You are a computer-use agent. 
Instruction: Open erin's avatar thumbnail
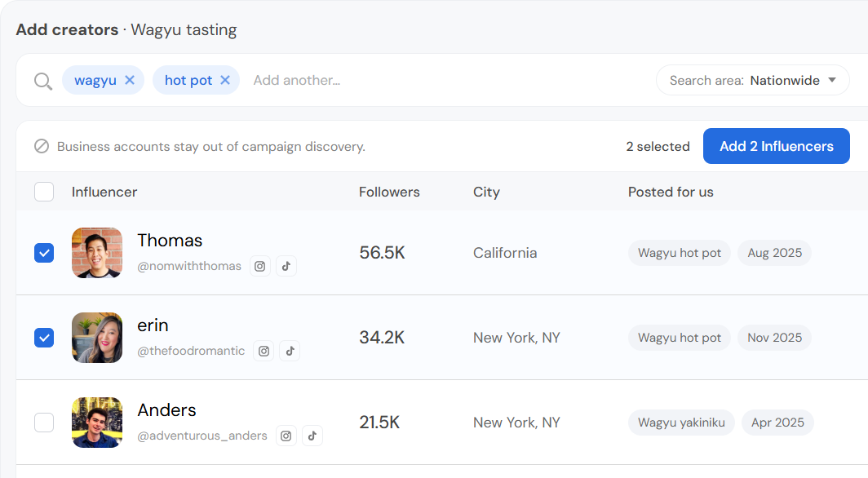point(97,338)
